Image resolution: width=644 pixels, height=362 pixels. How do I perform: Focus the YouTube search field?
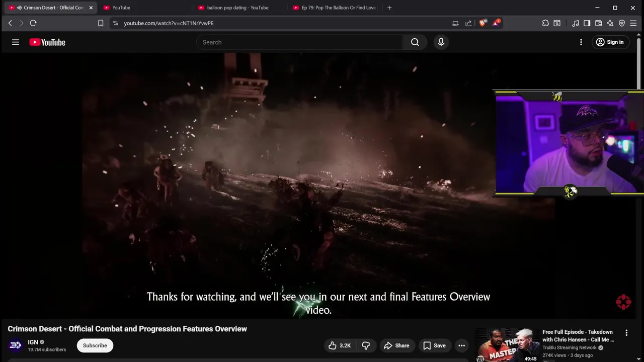point(300,42)
